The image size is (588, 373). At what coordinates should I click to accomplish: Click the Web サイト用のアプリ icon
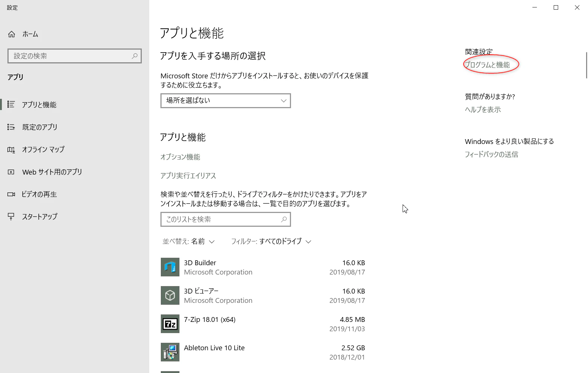tap(11, 172)
